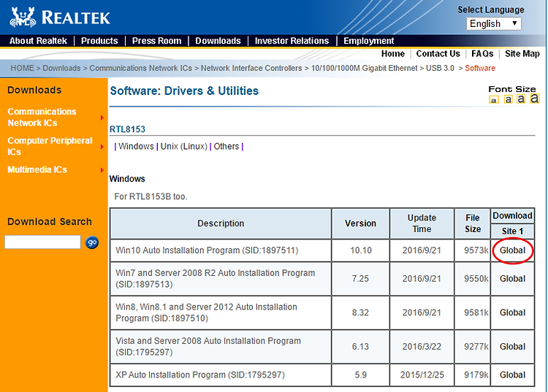Expand the Computer Peripheral ICs arrow
Screen dimensions: 548x392
(102, 147)
